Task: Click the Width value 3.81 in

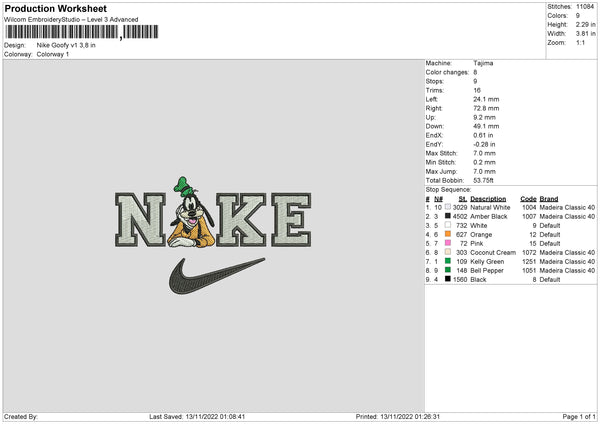Action: click(x=585, y=34)
